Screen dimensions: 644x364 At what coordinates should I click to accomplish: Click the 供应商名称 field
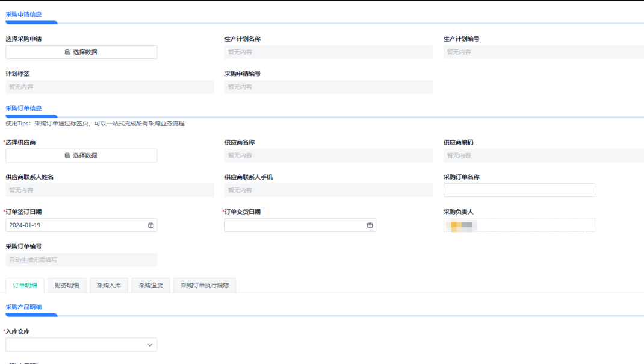329,155
